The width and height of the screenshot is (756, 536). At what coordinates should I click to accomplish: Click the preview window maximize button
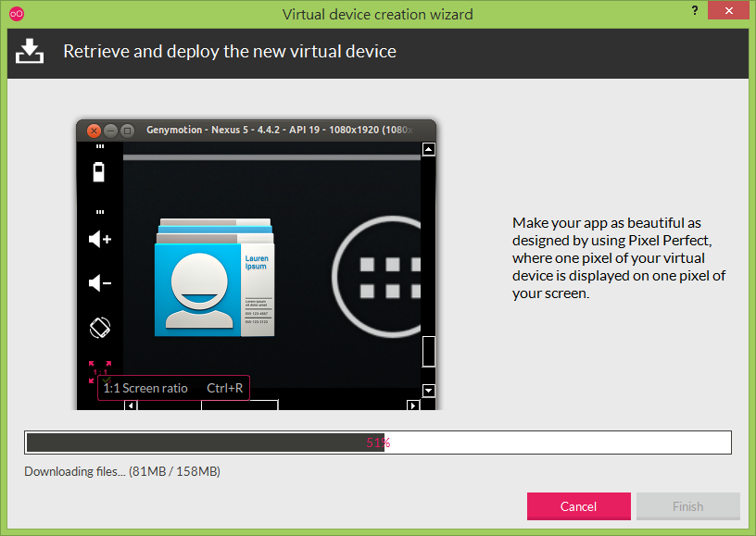point(127,131)
